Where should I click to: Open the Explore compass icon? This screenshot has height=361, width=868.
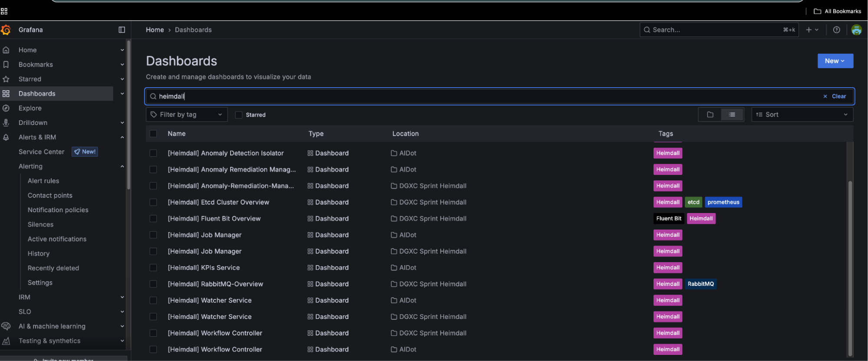6,108
